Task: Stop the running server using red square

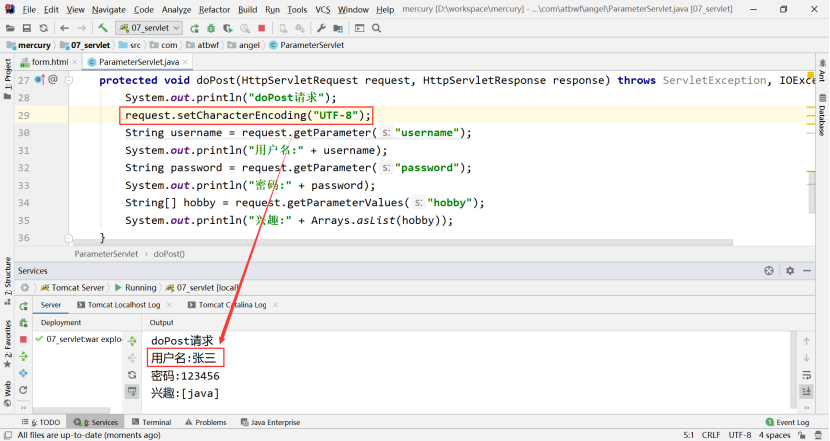Action: pyautogui.click(x=261, y=28)
